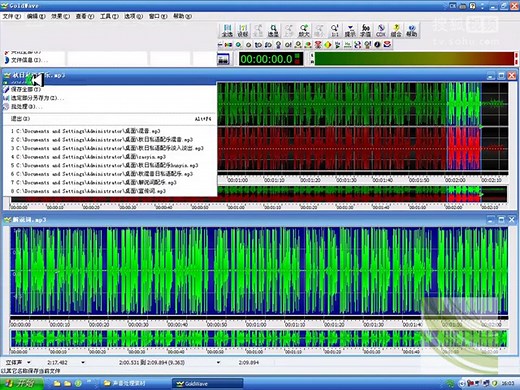Open the 文件 (File) menu
The width and height of the screenshot is (520, 390).
[12, 16]
